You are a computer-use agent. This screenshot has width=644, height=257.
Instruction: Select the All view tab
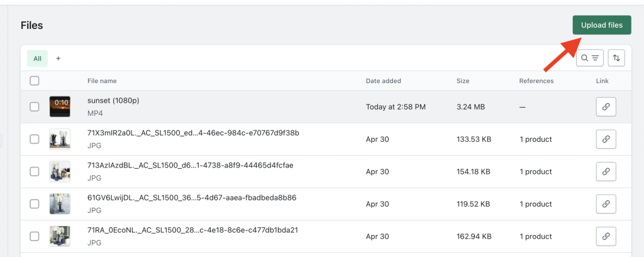[x=37, y=59]
